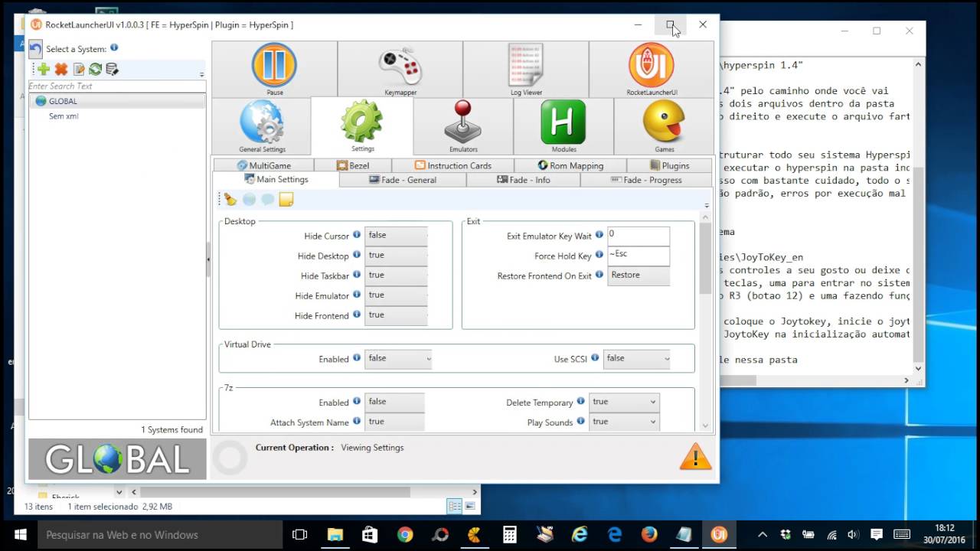Switch to the MultiGame tab
Viewport: 980px width, 551px height.
click(264, 165)
